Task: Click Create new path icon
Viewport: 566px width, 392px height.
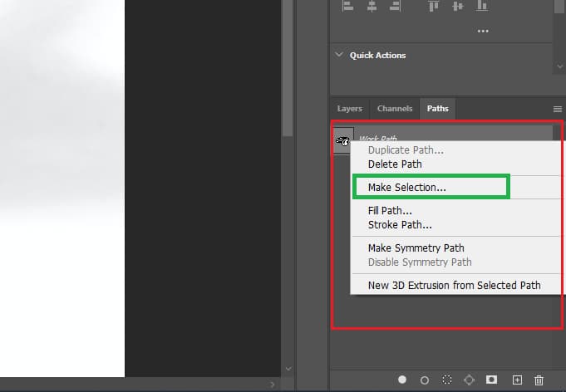Action: coord(517,380)
